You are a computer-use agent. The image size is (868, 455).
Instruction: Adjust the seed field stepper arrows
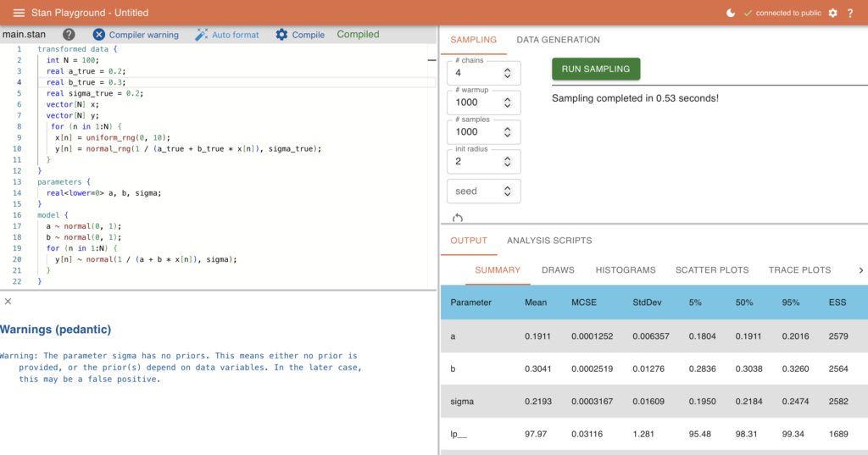tap(508, 191)
